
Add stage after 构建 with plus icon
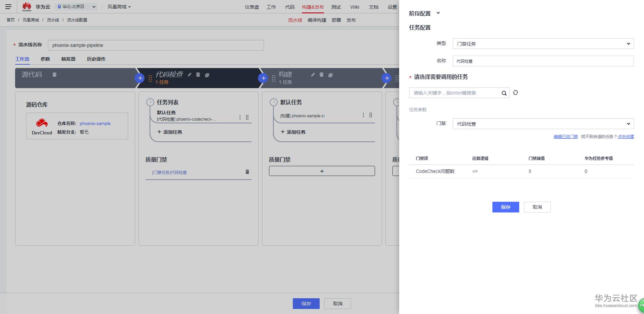tap(387, 78)
